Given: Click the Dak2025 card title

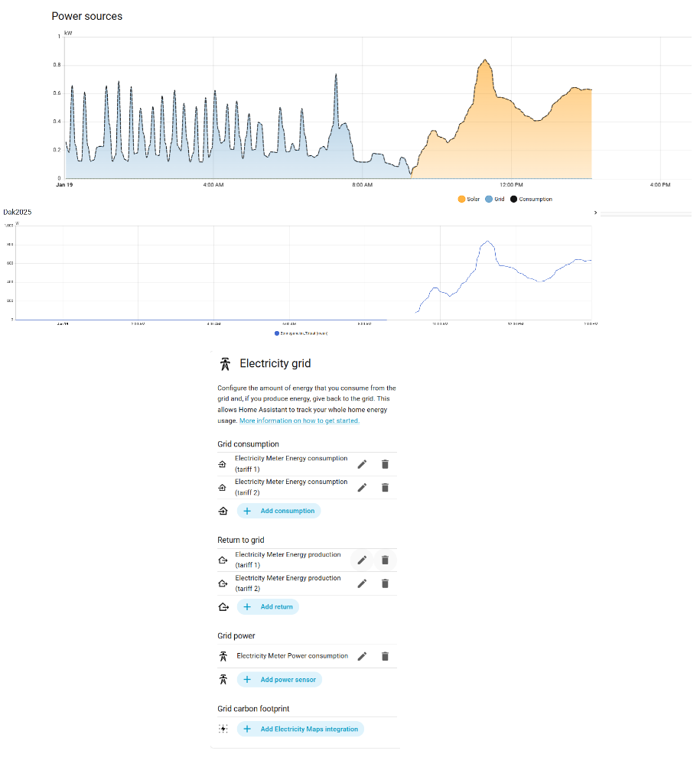Looking at the screenshot, I should (18, 213).
